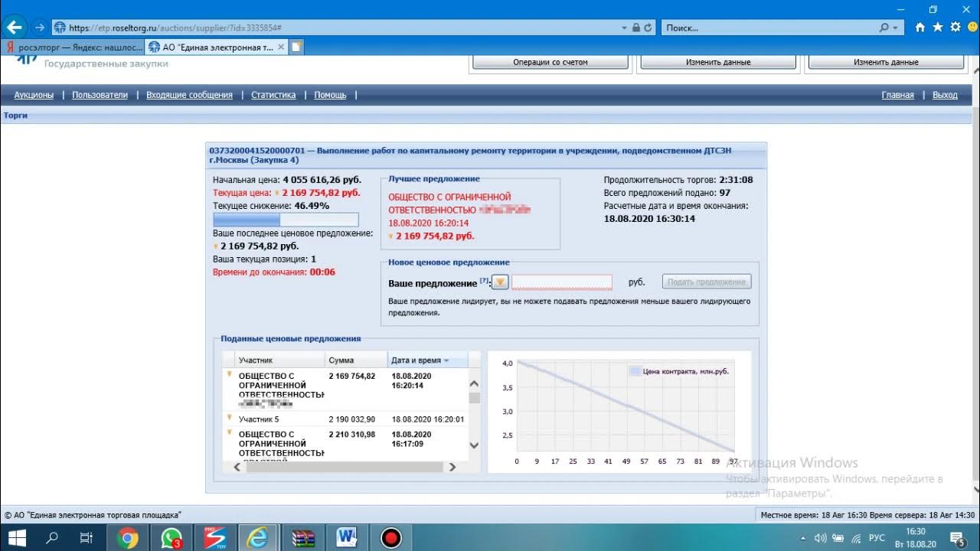980x551 pixels.
Task: Click Цена контракта legend swatch in chart
Action: point(635,371)
